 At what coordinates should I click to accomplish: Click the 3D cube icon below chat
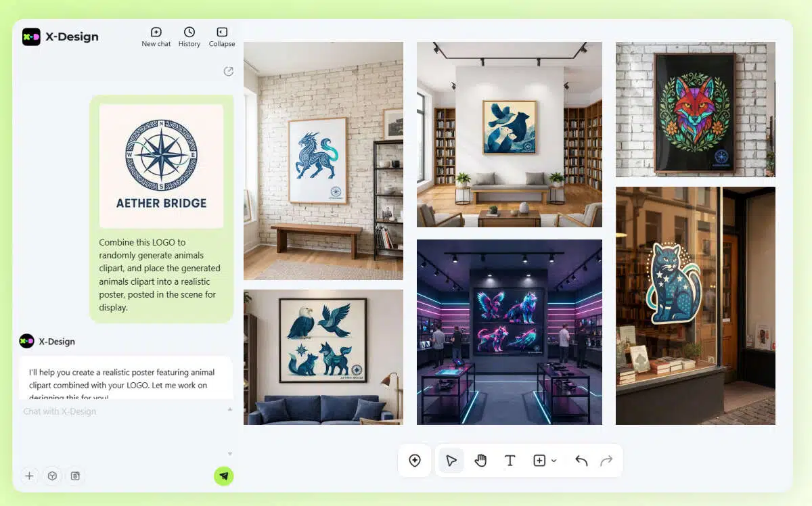[x=52, y=476]
